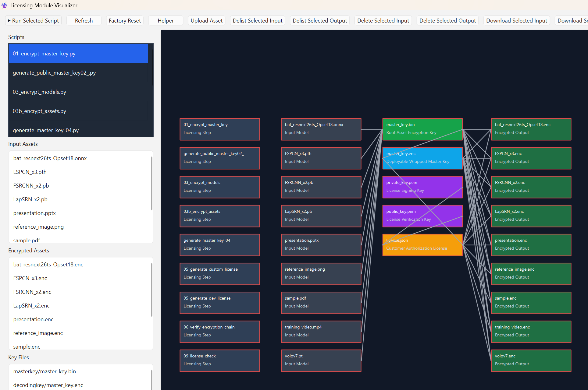Screen dimensions: 588x390
Task: Click the FSRCNN_x2.enc Encrypted Output node
Action: (531, 187)
